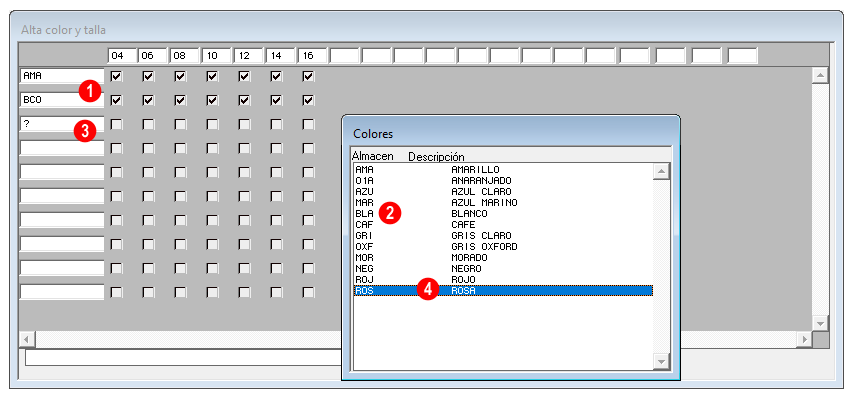849x398 pixels.
Task: Click the size header field 08
Action: [x=185, y=55]
